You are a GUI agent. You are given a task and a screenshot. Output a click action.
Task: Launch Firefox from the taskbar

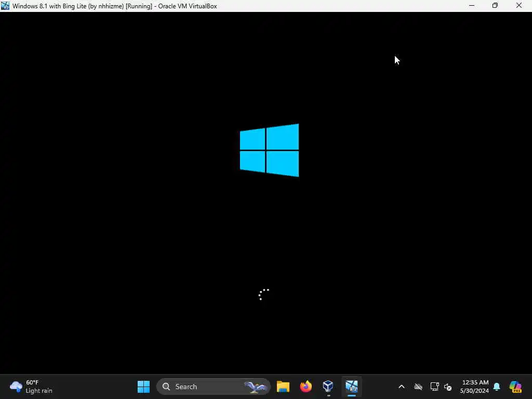pos(305,387)
